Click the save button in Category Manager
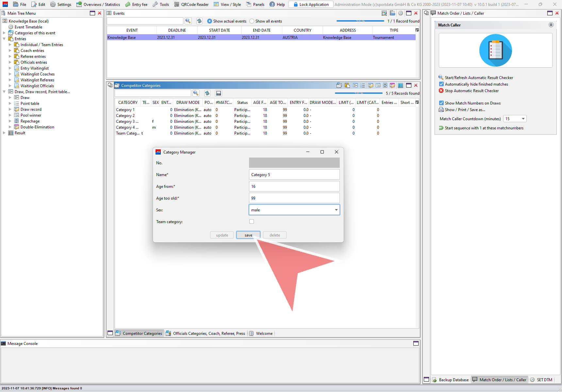This screenshot has height=392, width=562. click(248, 235)
